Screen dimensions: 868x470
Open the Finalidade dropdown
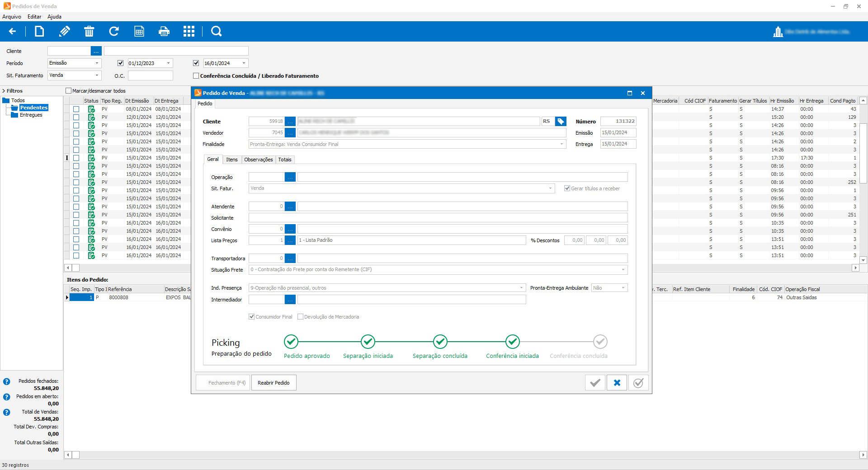(561, 144)
